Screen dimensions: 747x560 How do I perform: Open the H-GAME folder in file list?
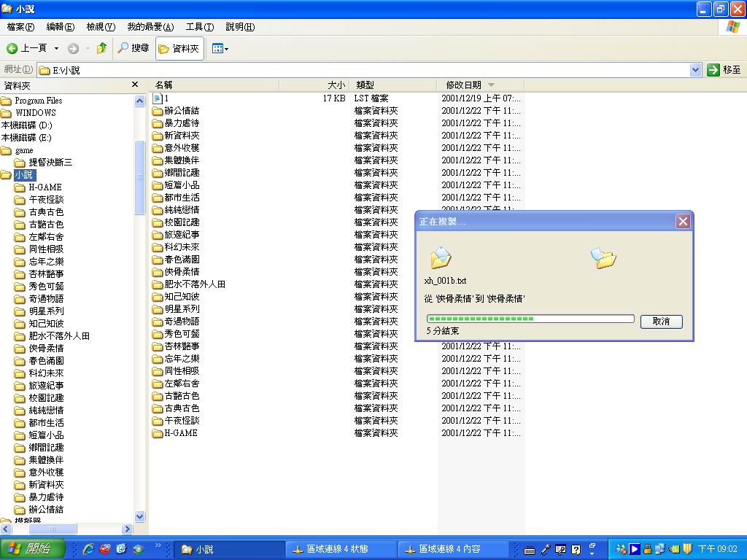pyautogui.click(x=180, y=433)
